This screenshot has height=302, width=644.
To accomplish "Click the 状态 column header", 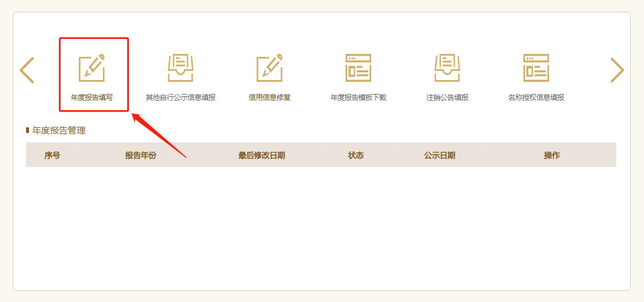I will click(x=356, y=155).
